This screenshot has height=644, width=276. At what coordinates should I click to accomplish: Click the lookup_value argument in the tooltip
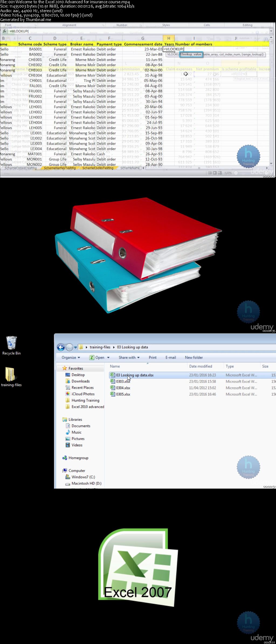191,54
